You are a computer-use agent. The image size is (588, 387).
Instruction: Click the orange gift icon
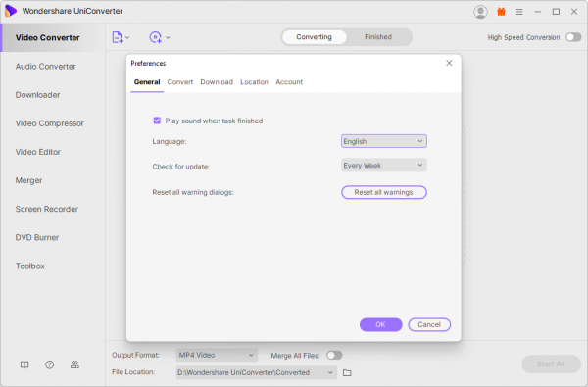coord(501,12)
